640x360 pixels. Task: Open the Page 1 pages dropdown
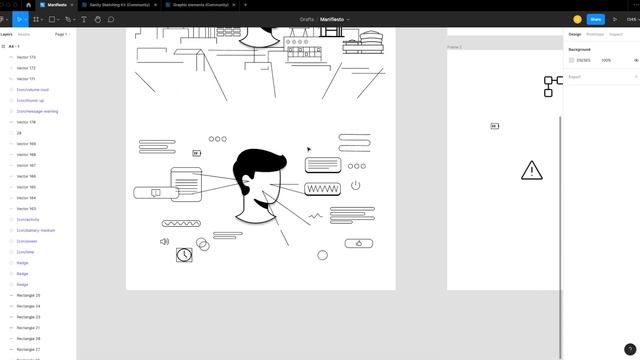pos(62,34)
